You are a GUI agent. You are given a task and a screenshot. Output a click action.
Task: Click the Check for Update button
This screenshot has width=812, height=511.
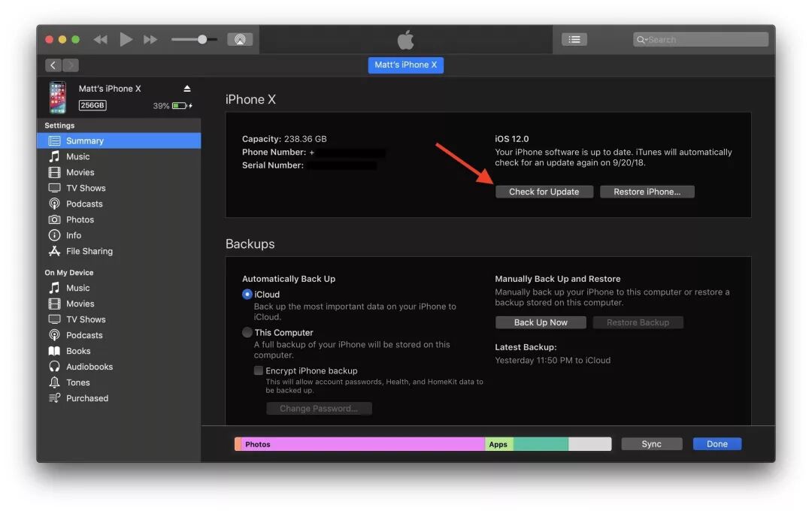click(x=544, y=192)
